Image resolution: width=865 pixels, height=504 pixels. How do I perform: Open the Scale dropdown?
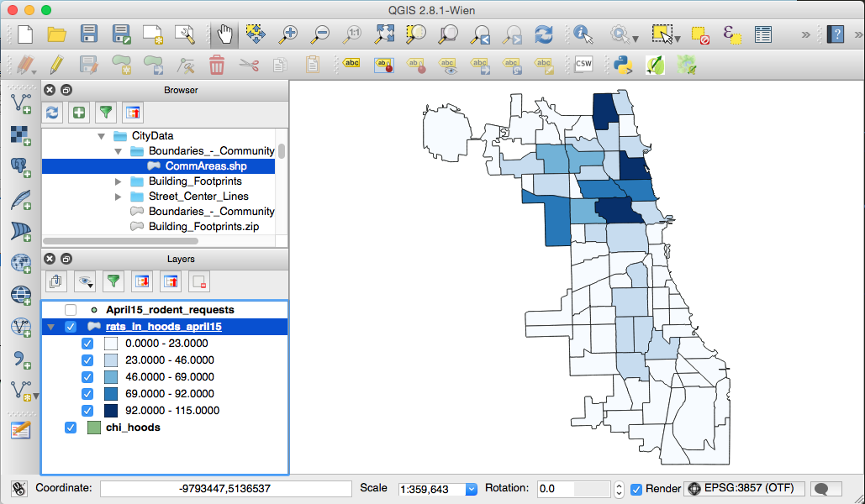(x=471, y=489)
